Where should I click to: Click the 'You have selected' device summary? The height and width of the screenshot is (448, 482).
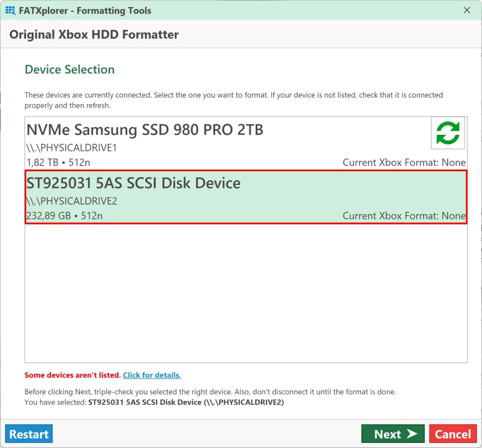154,402
